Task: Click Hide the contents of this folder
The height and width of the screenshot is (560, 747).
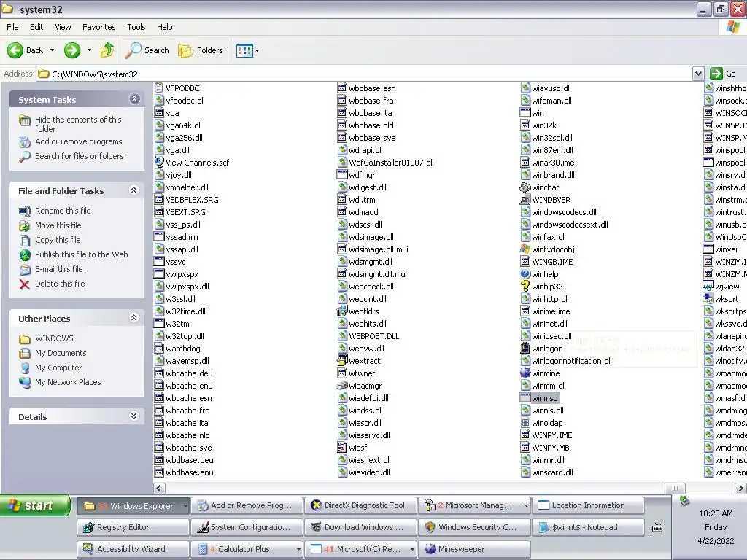Action: (x=78, y=124)
